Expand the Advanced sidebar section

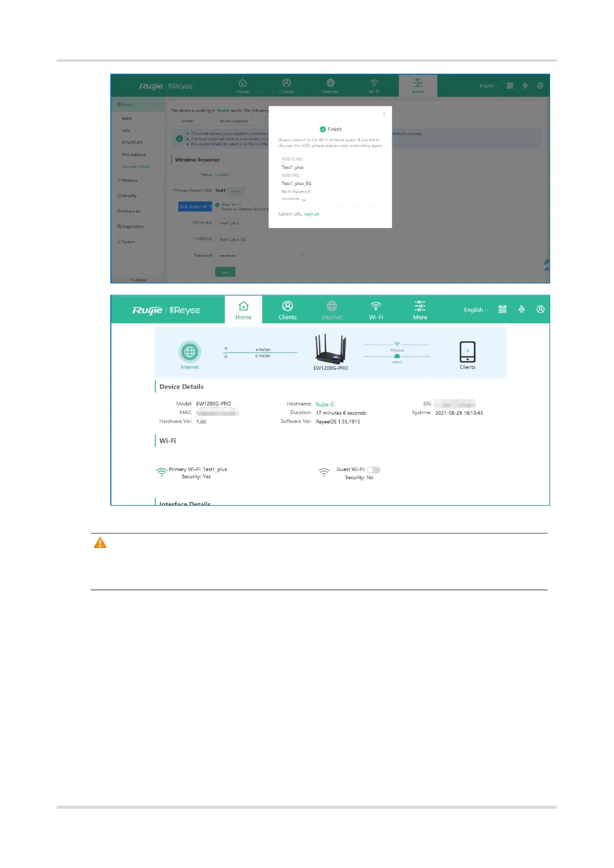coord(138,211)
